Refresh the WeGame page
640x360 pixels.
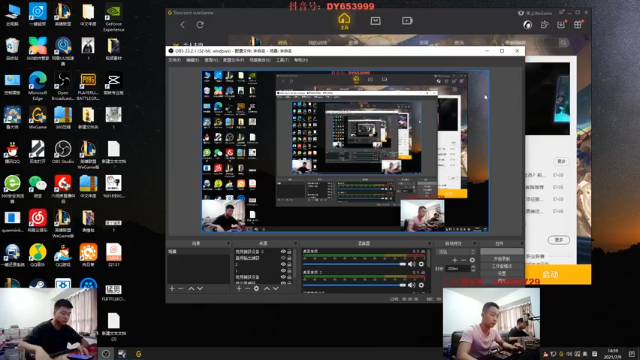[200, 24]
